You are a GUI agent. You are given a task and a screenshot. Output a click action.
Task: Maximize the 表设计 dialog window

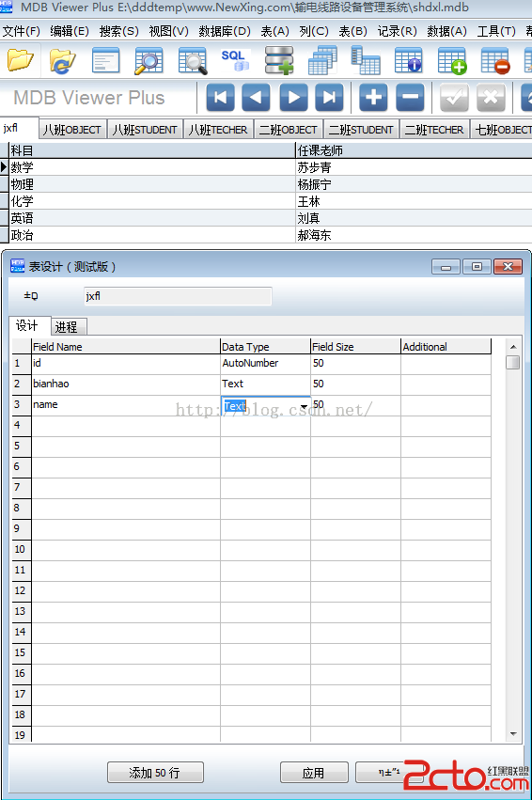477,266
